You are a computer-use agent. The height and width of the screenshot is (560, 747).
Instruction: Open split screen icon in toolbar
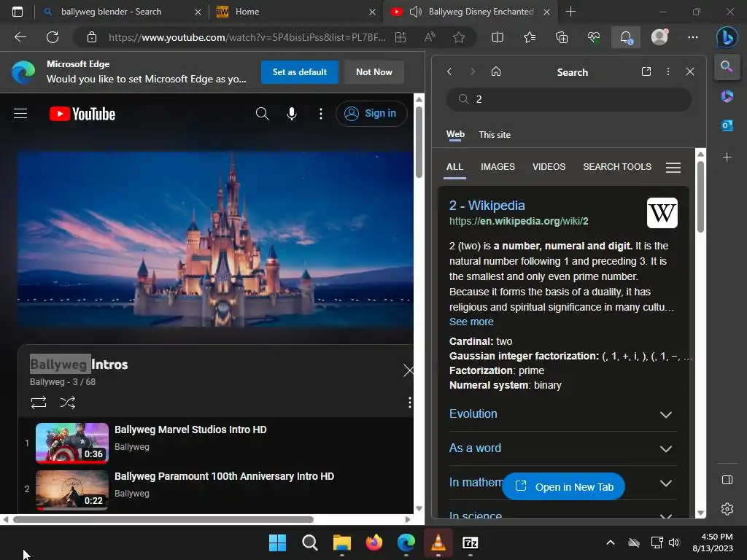[x=498, y=37]
